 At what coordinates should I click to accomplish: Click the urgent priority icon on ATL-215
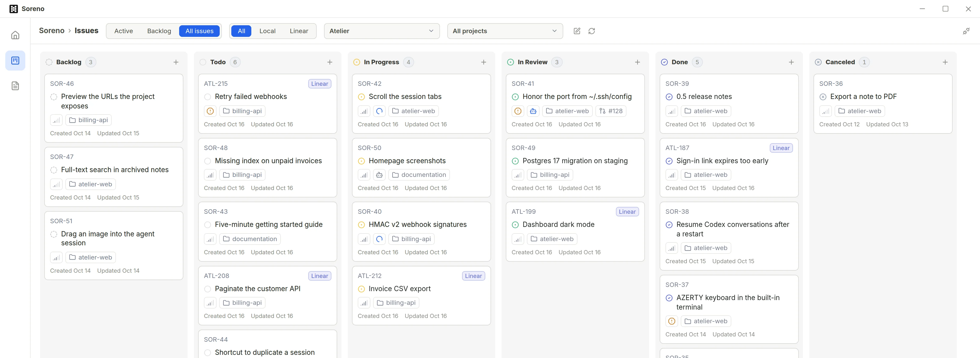[x=210, y=111]
